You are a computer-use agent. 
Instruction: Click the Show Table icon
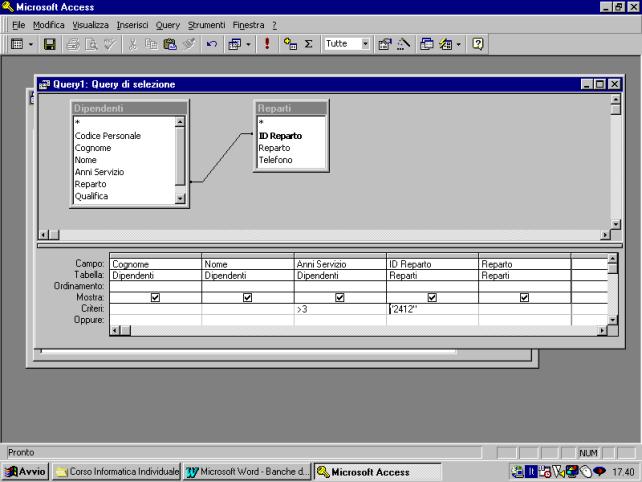(290, 44)
